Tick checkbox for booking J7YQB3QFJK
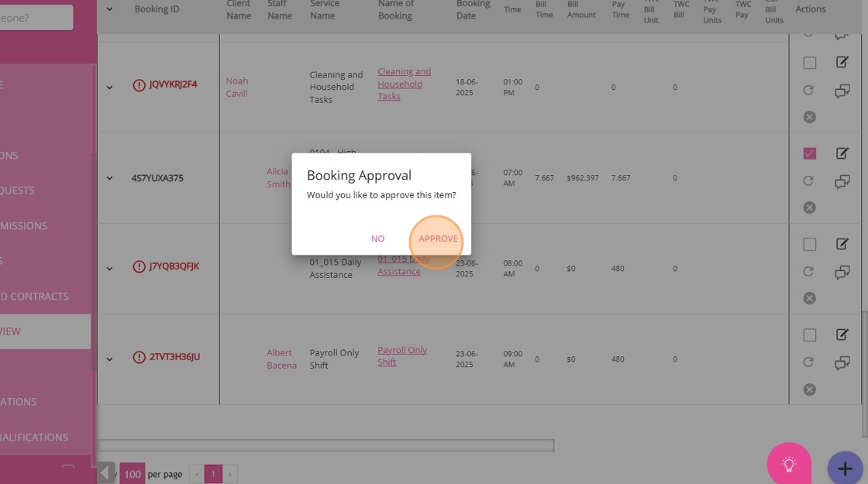Viewport: 868px width, 484px height. (809, 244)
